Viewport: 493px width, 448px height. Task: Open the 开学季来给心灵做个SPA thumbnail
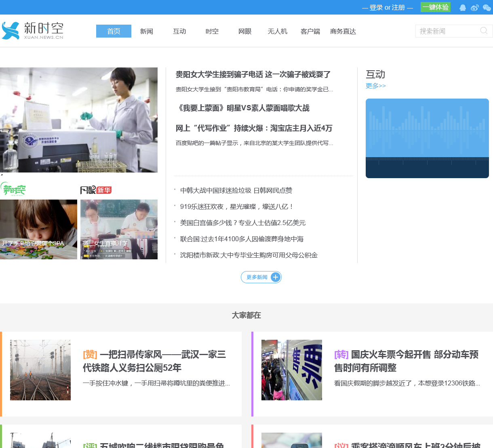pyautogui.click(x=38, y=229)
